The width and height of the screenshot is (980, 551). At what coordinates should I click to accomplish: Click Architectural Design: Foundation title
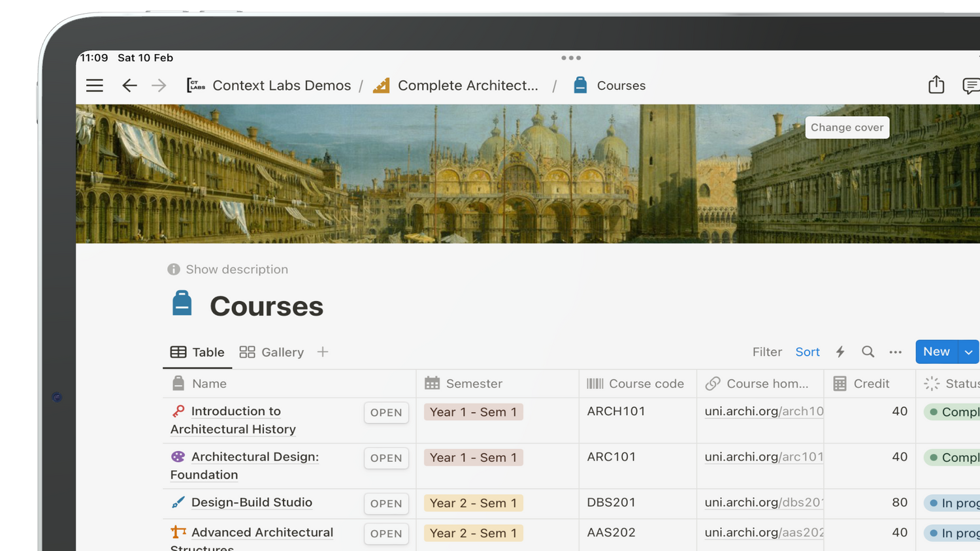point(245,466)
